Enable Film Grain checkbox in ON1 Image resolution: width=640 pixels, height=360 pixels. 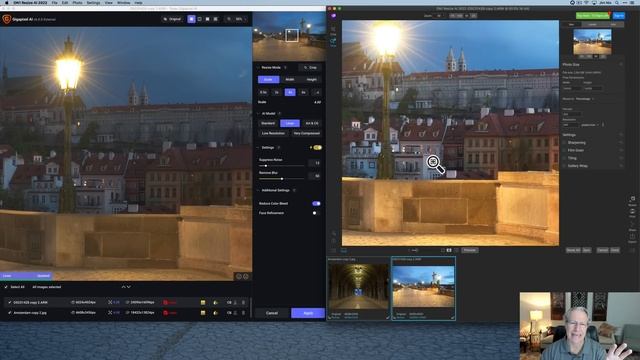point(565,150)
